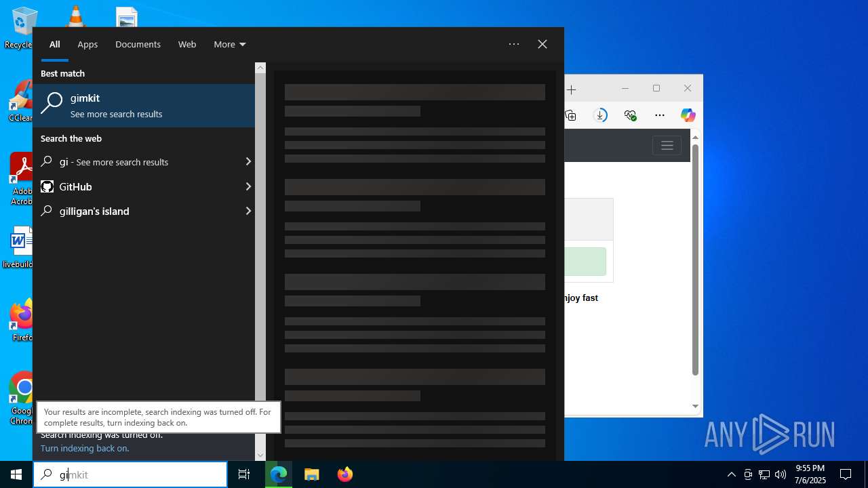Click the network tray icon
The image size is (868, 488).
click(x=764, y=474)
